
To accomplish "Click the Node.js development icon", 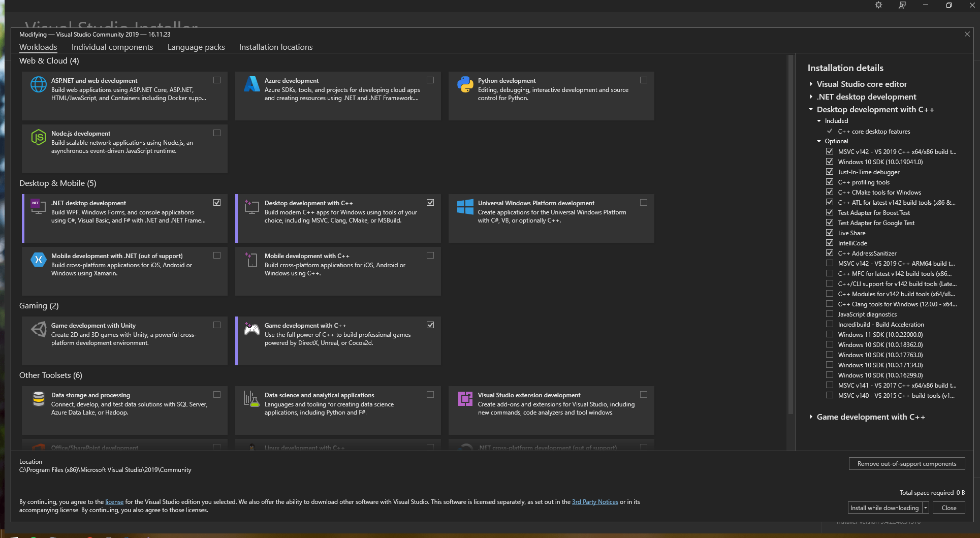I will (x=39, y=137).
